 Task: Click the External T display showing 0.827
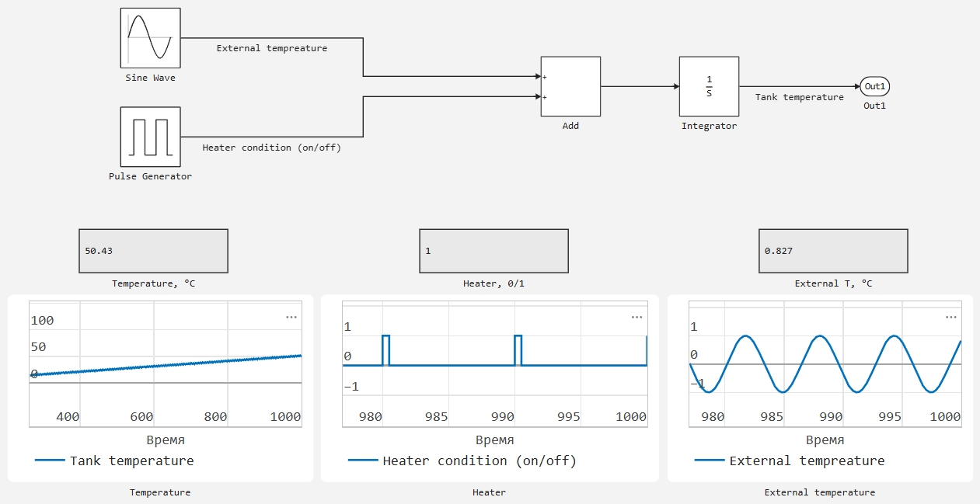833,251
